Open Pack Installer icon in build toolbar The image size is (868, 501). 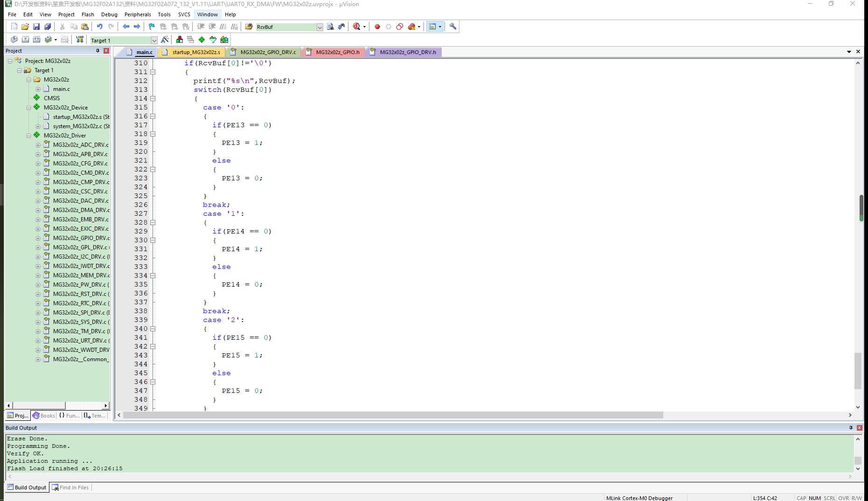click(224, 40)
